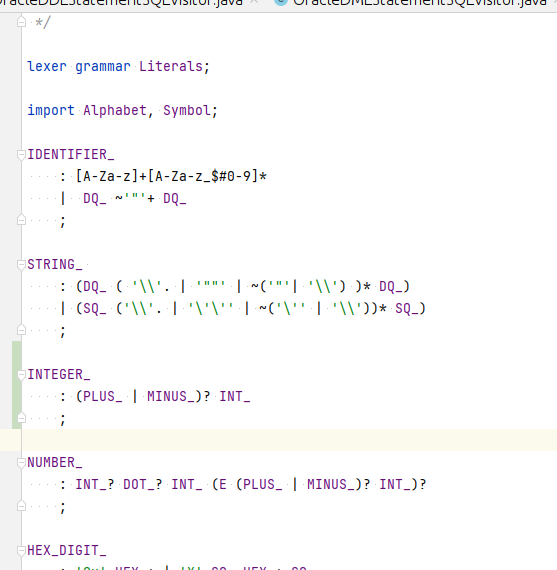Image resolution: width=557 pixels, height=570 pixels.
Task: Click the opening (DQ_ in STRING_ rule
Action: pos(91,287)
